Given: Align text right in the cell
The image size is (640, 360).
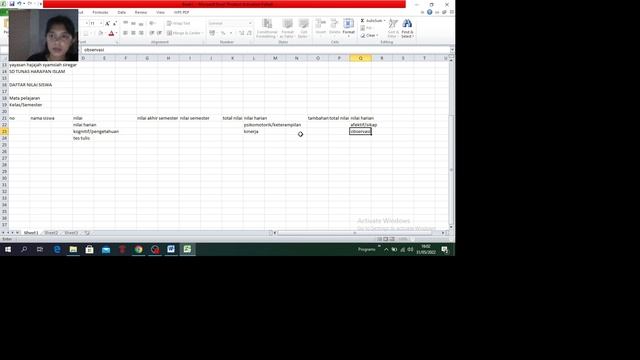Looking at the screenshot, I should 141,33.
